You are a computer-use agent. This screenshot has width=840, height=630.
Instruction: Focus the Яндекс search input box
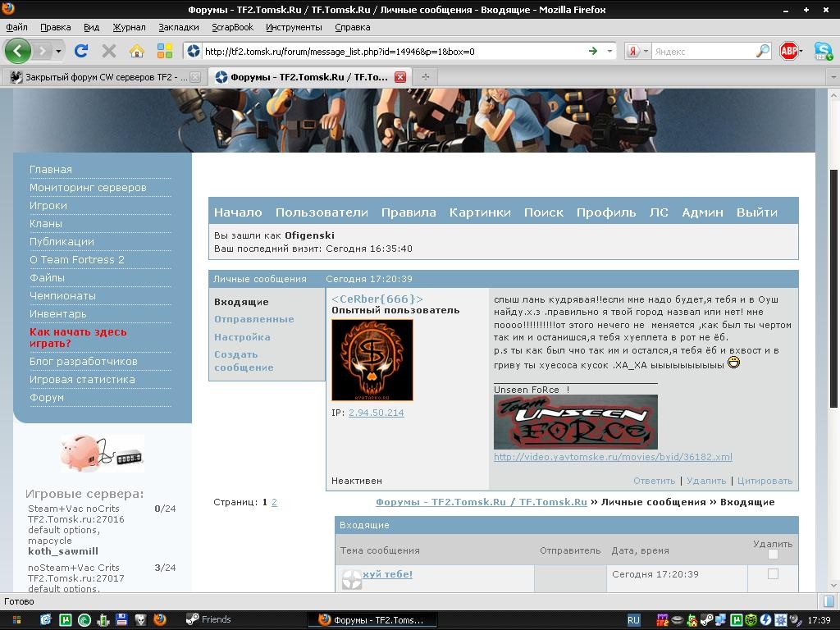click(703, 52)
